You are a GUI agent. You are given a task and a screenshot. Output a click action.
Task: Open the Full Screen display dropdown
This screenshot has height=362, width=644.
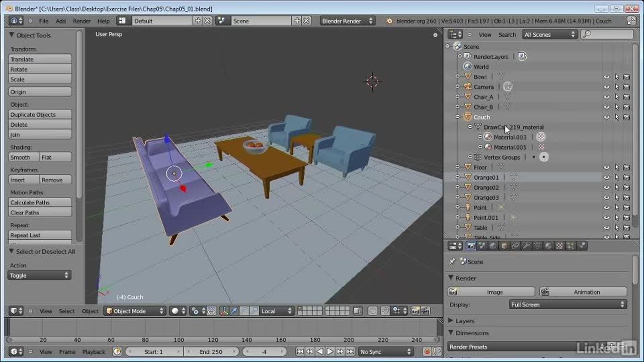tap(568, 305)
